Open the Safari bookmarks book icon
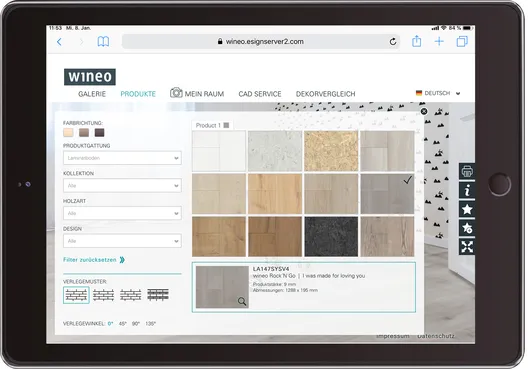The height and width of the screenshot is (369, 528). (103, 42)
